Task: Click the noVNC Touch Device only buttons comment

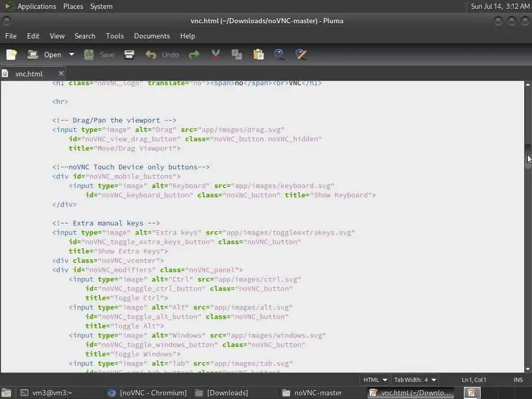Action: pos(131,167)
